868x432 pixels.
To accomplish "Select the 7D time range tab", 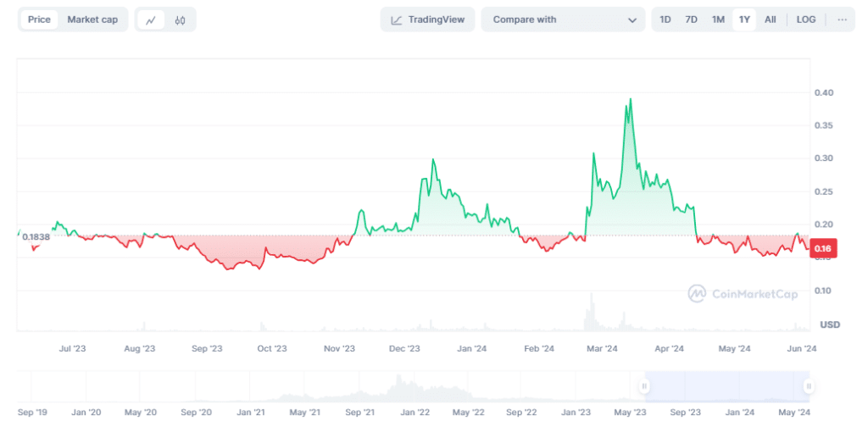I will pos(692,19).
